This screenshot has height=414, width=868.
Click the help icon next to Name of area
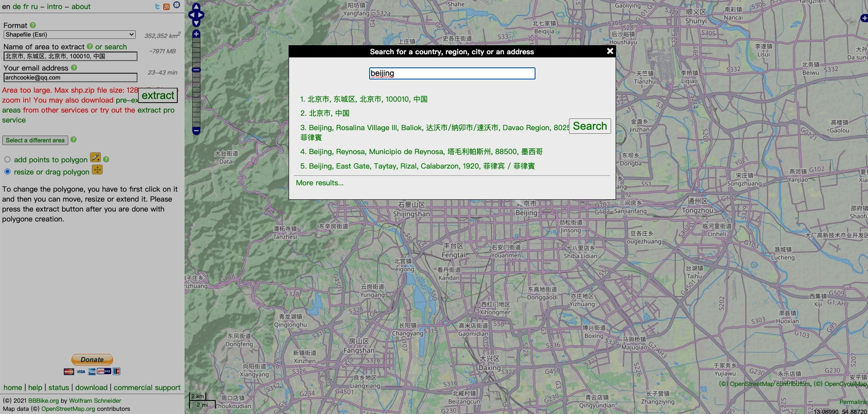[x=90, y=47]
